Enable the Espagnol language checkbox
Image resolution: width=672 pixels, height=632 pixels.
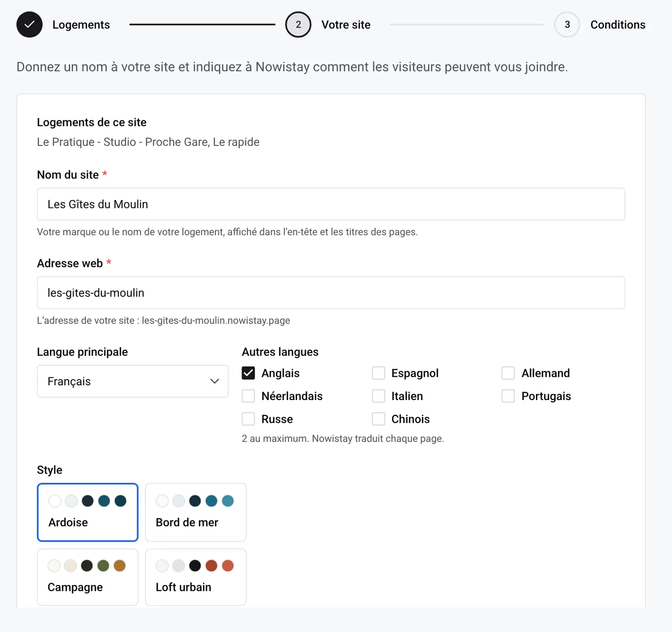(378, 373)
